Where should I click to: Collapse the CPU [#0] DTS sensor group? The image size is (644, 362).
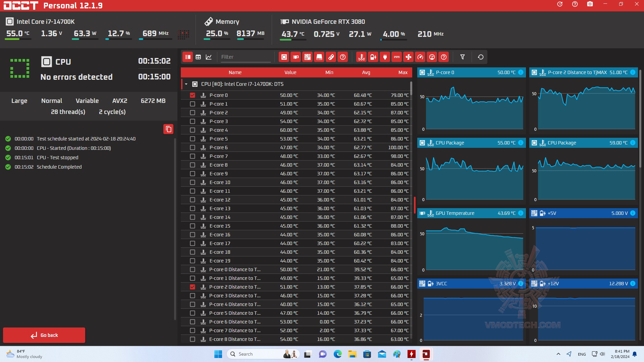(x=186, y=84)
